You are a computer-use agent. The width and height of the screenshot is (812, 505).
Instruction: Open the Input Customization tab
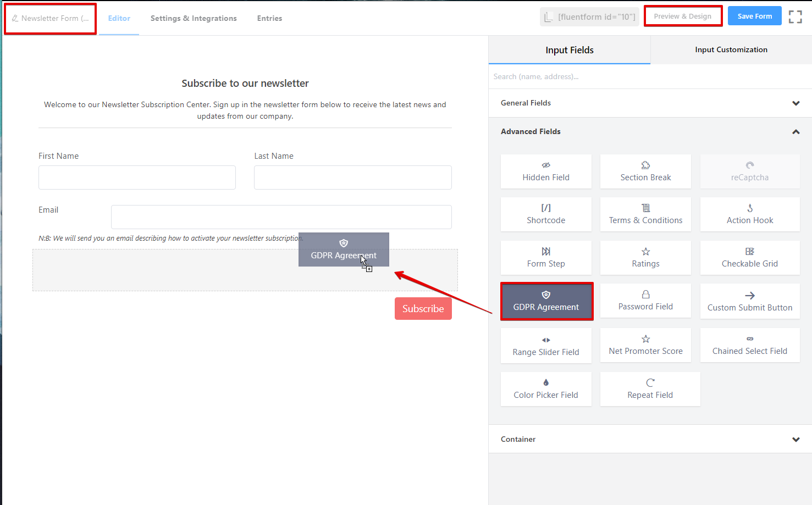tap(731, 49)
